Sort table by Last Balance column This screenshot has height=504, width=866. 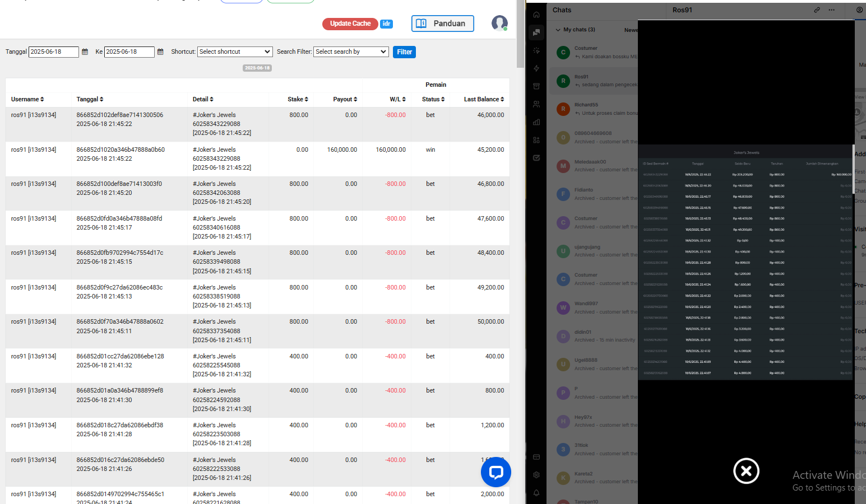click(x=484, y=99)
